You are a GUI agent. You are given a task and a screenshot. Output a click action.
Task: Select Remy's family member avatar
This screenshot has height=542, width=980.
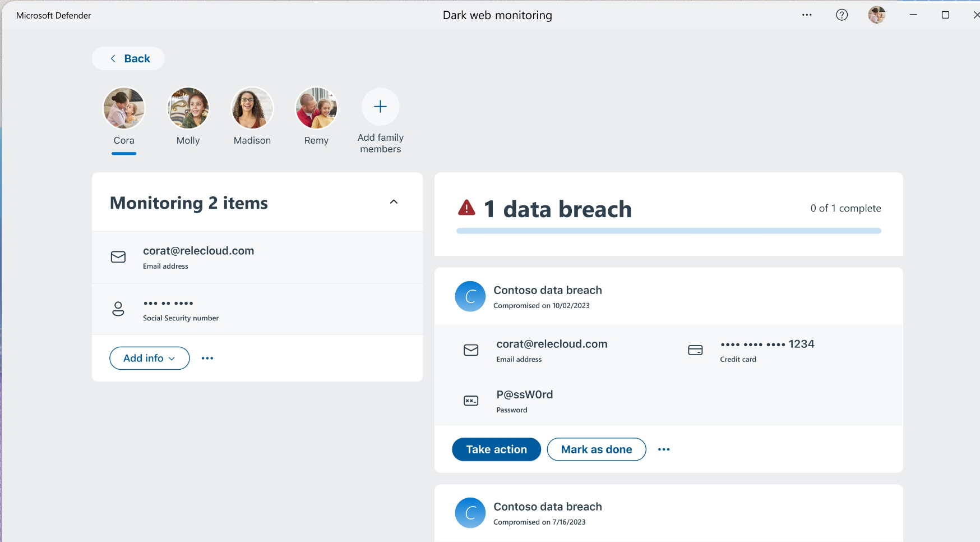coord(316,108)
